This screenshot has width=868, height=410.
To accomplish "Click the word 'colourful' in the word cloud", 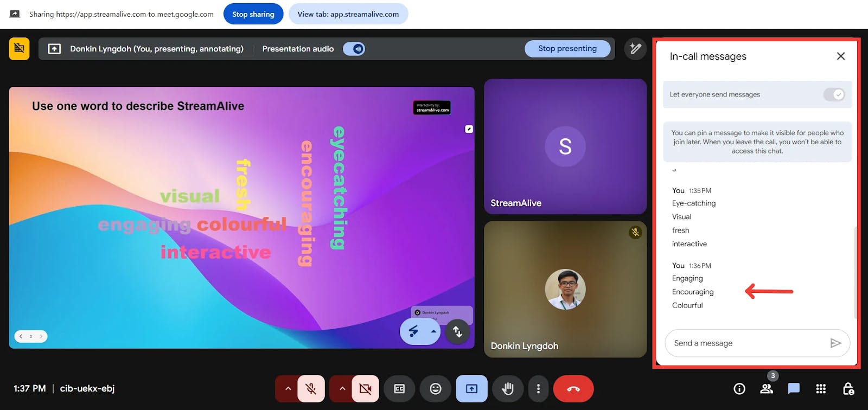I will click(x=241, y=224).
